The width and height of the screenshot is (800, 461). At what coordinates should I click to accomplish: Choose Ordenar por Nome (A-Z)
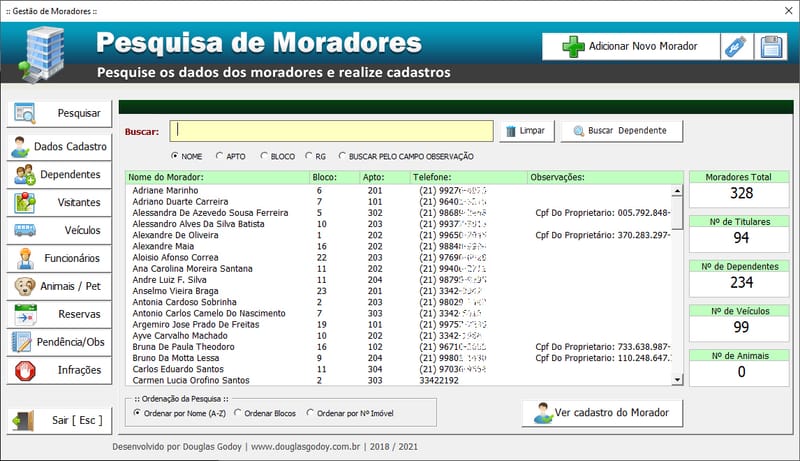click(x=137, y=413)
